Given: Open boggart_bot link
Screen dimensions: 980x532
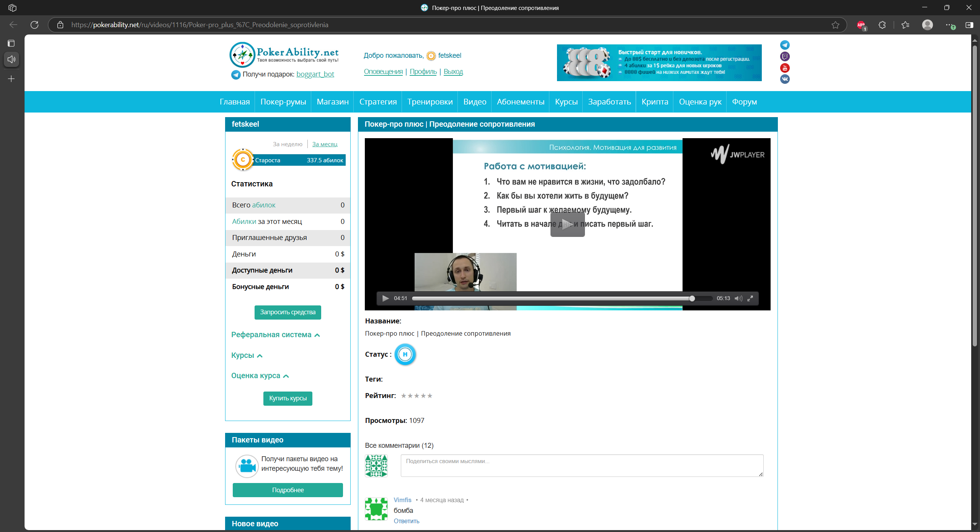Looking at the screenshot, I should coord(315,74).
